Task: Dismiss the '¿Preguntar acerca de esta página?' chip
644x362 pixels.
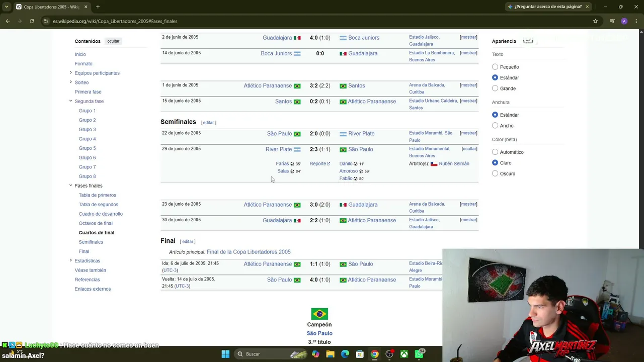Action: 587,7
